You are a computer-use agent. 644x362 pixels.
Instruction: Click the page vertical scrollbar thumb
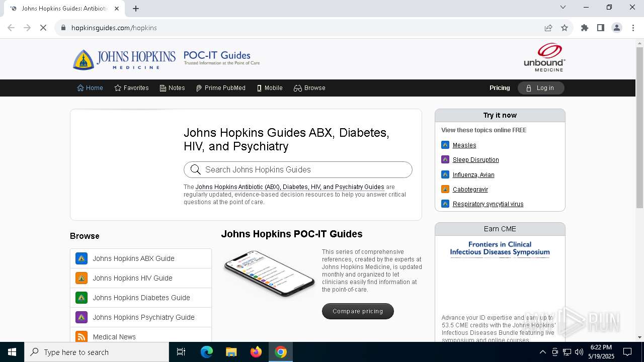coord(639,128)
